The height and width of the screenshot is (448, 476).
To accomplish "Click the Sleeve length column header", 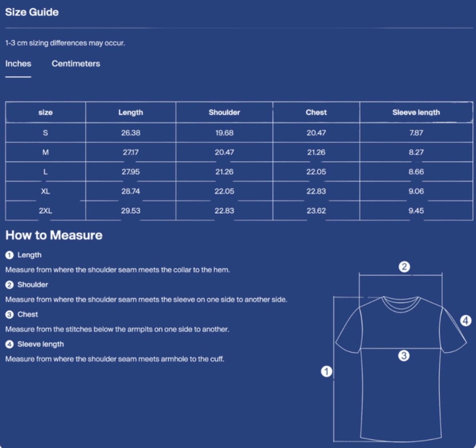I will tap(416, 112).
